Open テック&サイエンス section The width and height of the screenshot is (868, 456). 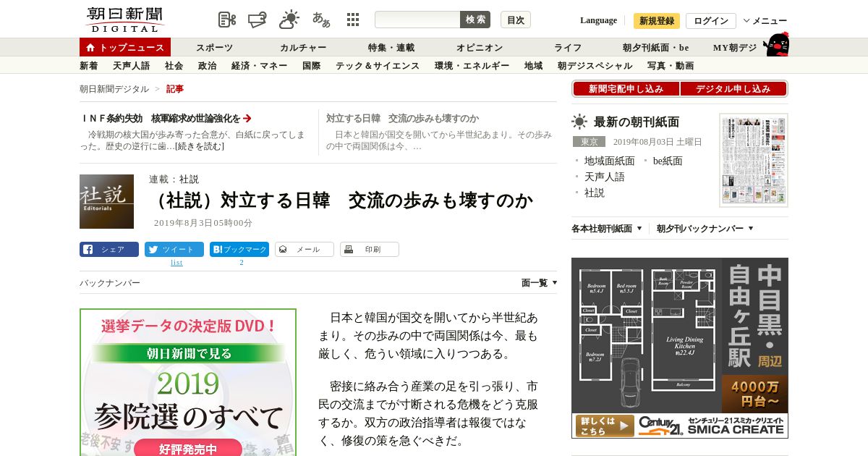tap(378, 66)
